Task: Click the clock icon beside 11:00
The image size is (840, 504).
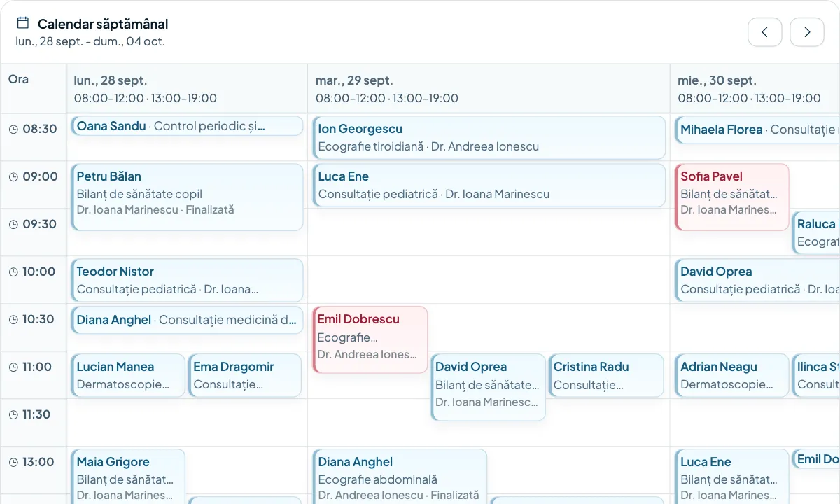Action: click(x=13, y=367)
